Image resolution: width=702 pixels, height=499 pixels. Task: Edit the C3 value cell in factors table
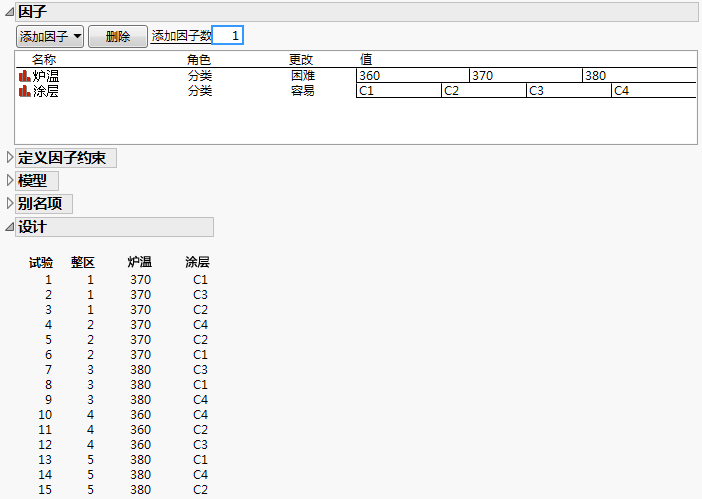click(569, 91)
